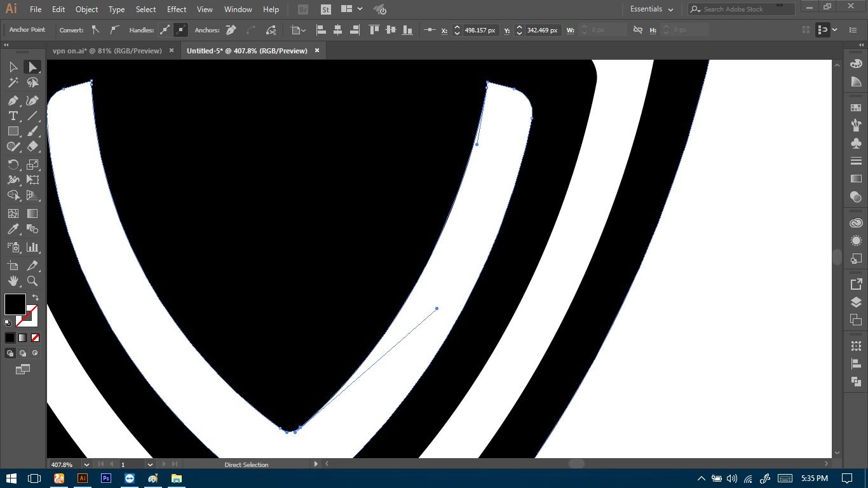Select the Pen tool
The width and height of the screenshot is (868, 488).
pyautogui.click(x=13, y=100)
